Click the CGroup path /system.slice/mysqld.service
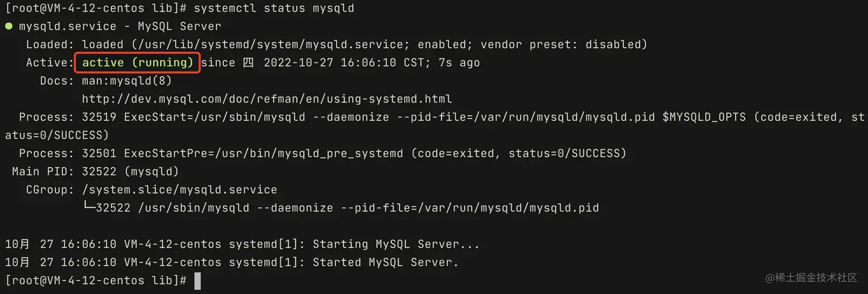The image size is (868, 294). 180,190
